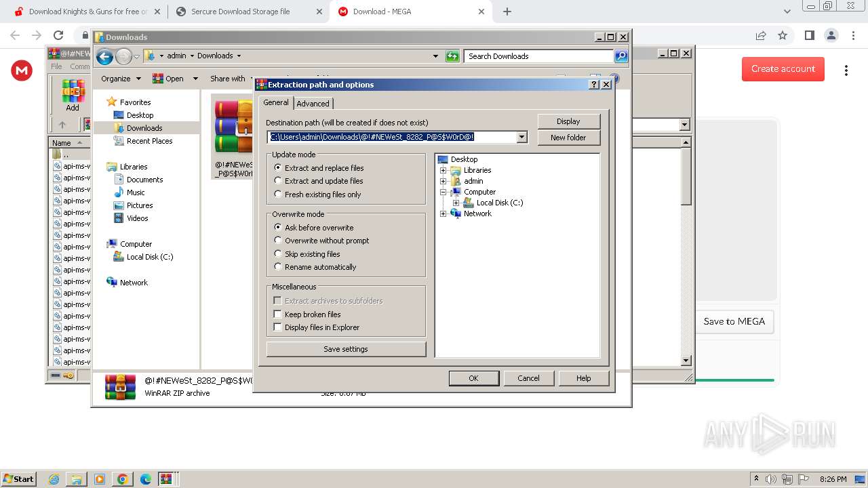868x488 pixels.
Task: Expand the admin node in folder tree
Action: point(443,181)
